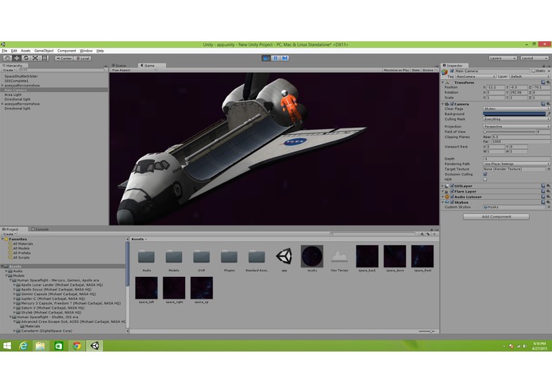This screenshot has height=392, width=552.
Task: Open the Free Aspect dropdown
Action: pos(133,71)
